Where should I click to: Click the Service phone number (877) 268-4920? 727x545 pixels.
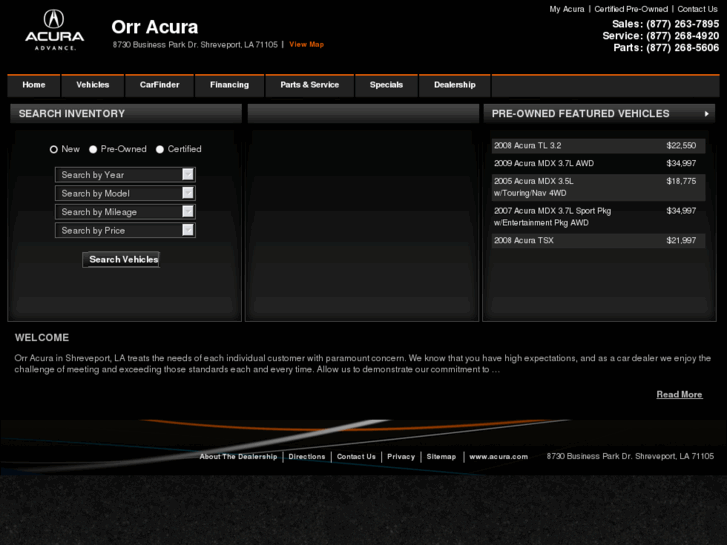click(x=682, y=36)
